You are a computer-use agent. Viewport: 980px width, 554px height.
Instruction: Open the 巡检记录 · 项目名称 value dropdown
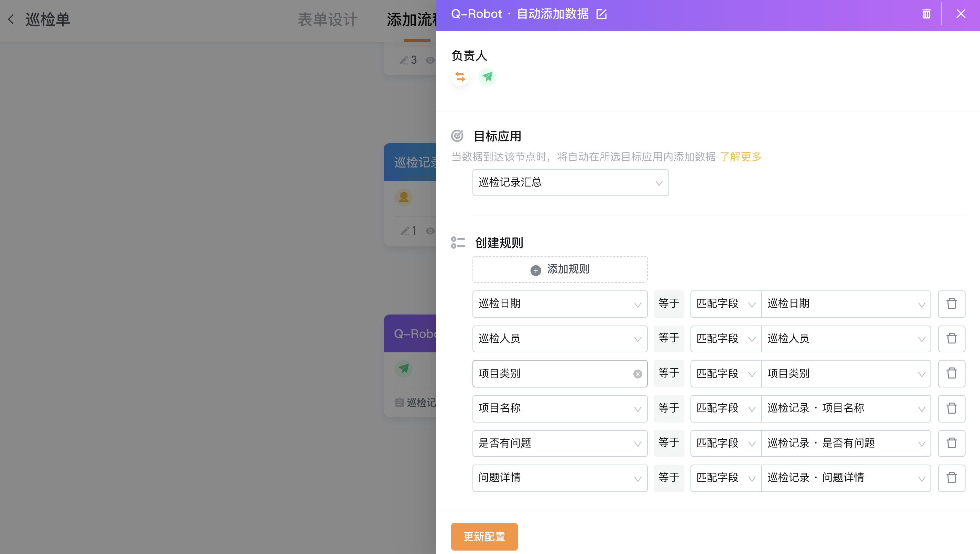tap(846, 408)
